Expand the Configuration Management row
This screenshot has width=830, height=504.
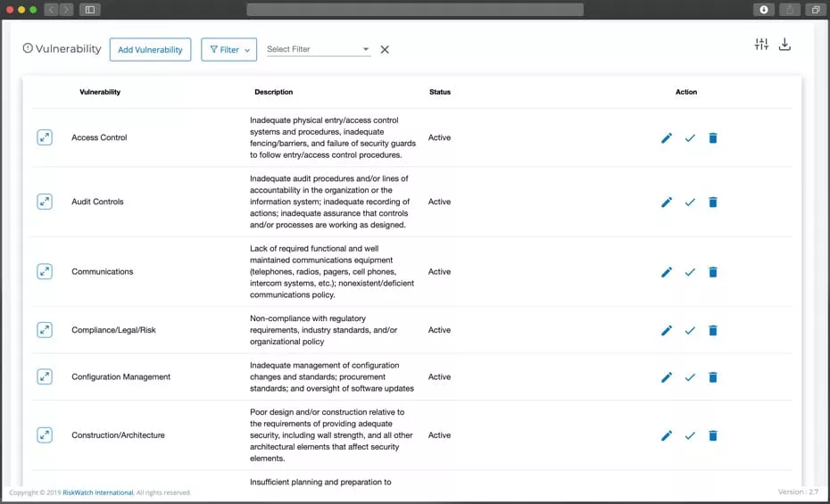45,376
